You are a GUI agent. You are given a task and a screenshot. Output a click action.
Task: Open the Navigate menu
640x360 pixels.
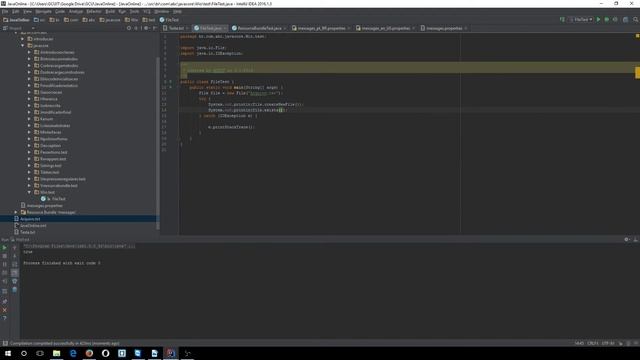(43, 11)
